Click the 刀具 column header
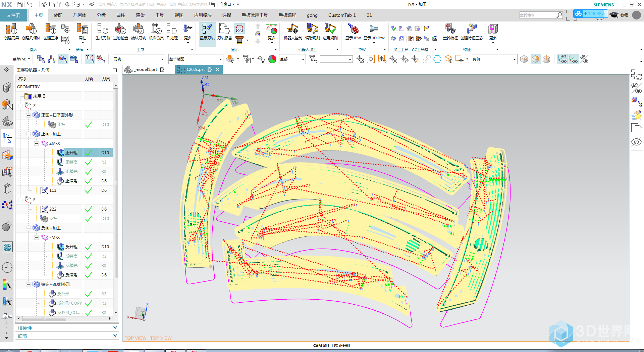644x352 pixels. coord(106,79)
